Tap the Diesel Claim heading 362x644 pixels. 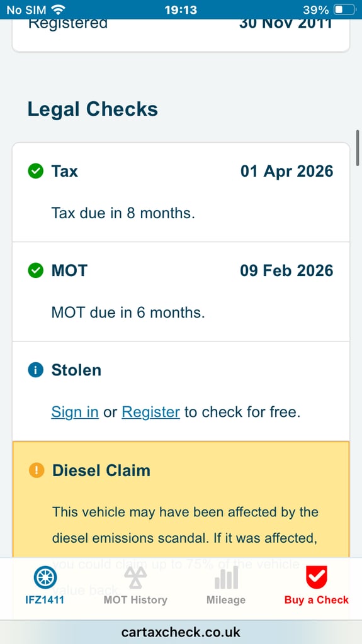[x=101, y=470]
